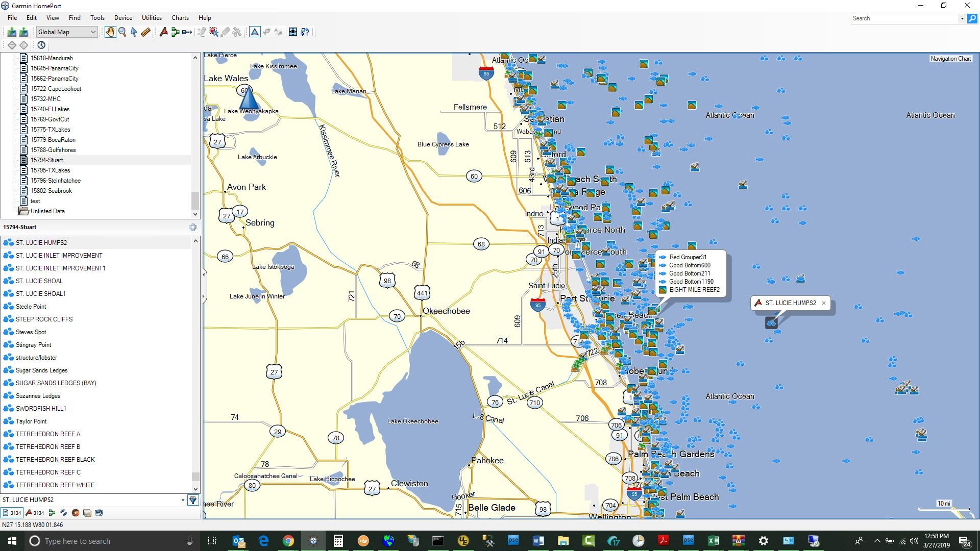Click the clock time filter icon
980x551 pixels.
[x=41, y=45]
